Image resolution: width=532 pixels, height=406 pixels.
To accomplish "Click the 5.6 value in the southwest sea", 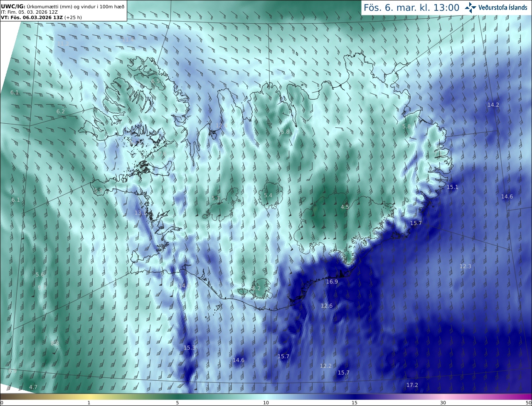I will (x=40, y=275).
